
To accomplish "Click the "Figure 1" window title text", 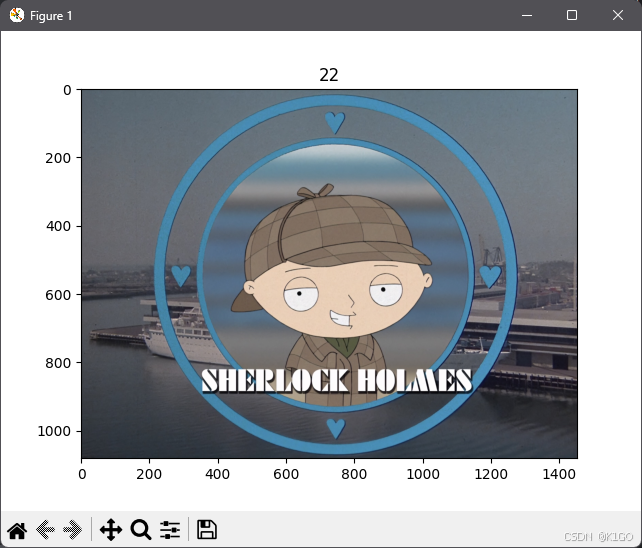I will [x=51, y=16].
